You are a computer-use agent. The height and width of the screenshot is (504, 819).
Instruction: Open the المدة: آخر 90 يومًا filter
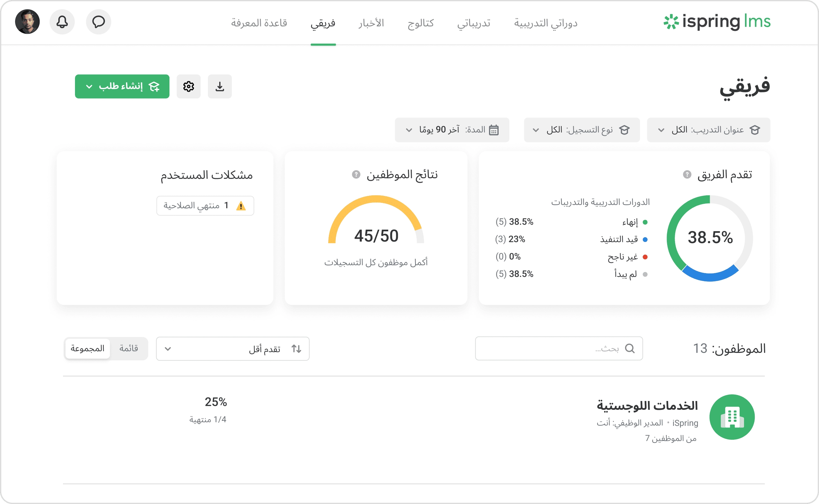point(452,130)
